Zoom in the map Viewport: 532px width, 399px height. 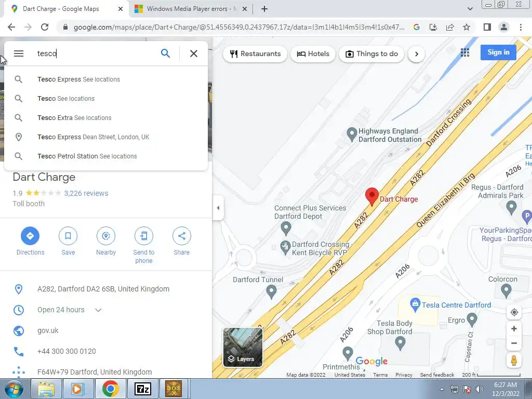coord(514,329)
